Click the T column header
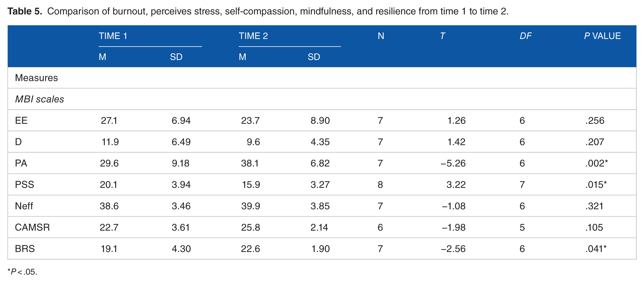 coord(442,36)
